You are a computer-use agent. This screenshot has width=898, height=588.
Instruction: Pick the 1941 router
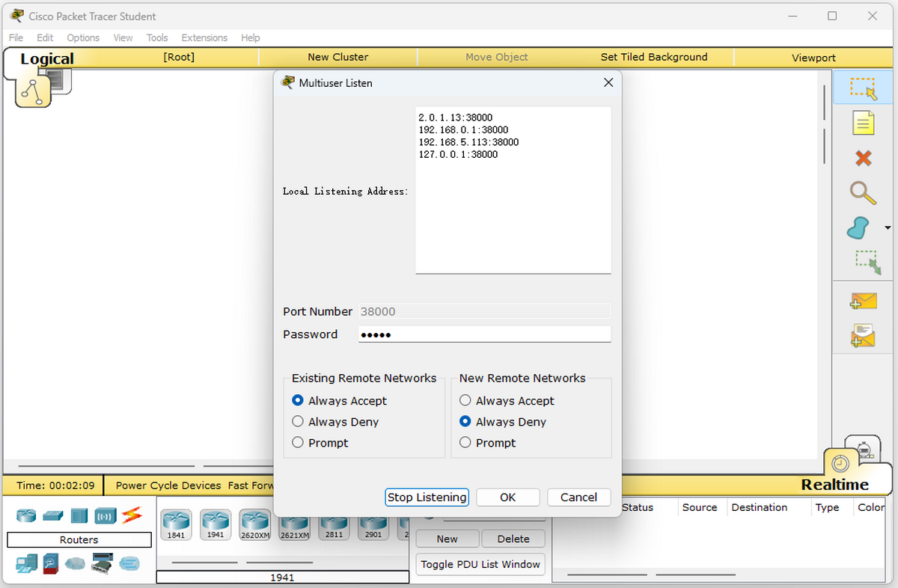[216, 524]
